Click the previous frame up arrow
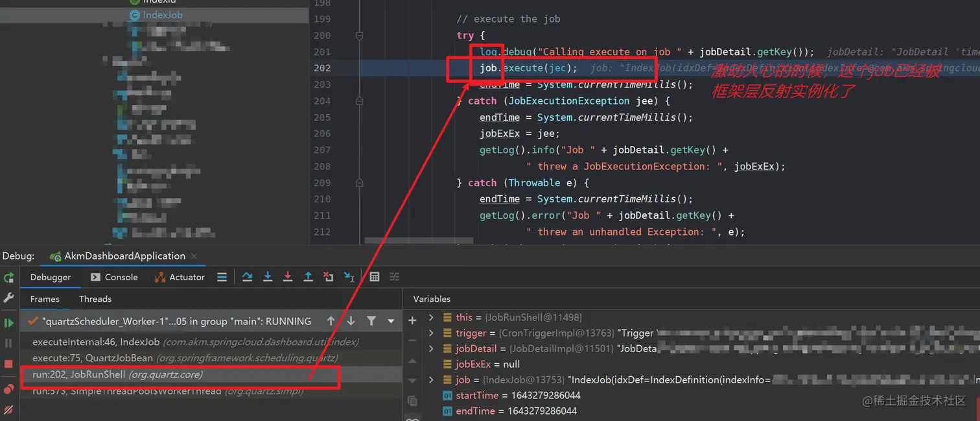Viewport: 980px width, 421px height. pos(331,321)
